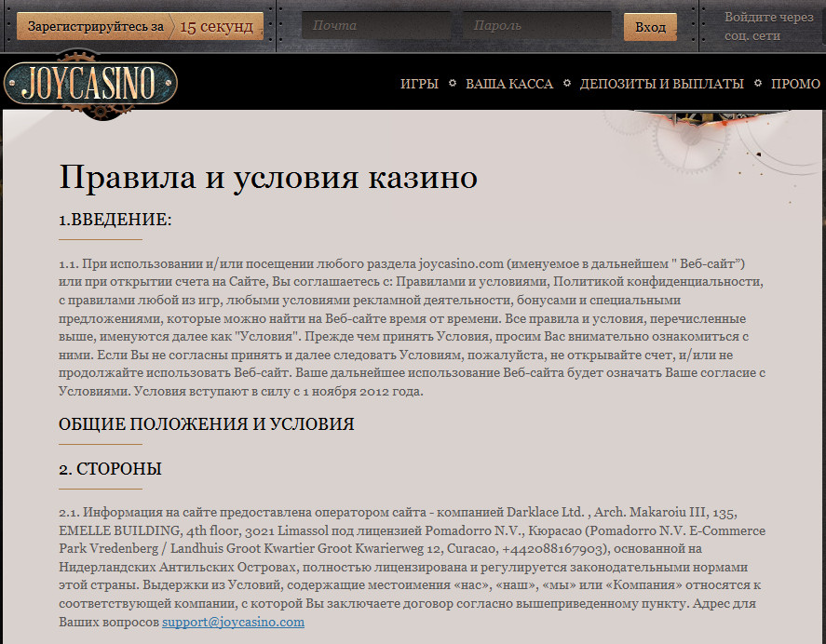Open the ДЕПОЗИТЫ И ВЫПЛАТЫ section
The height and width of the screenshot is (644, 826).
click(x=663, y=83)
